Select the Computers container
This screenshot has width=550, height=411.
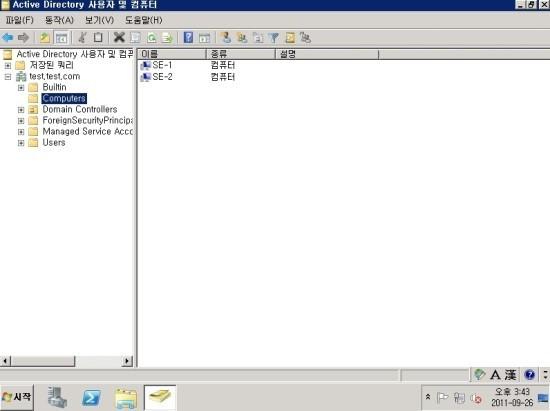(x=64, y=99)
